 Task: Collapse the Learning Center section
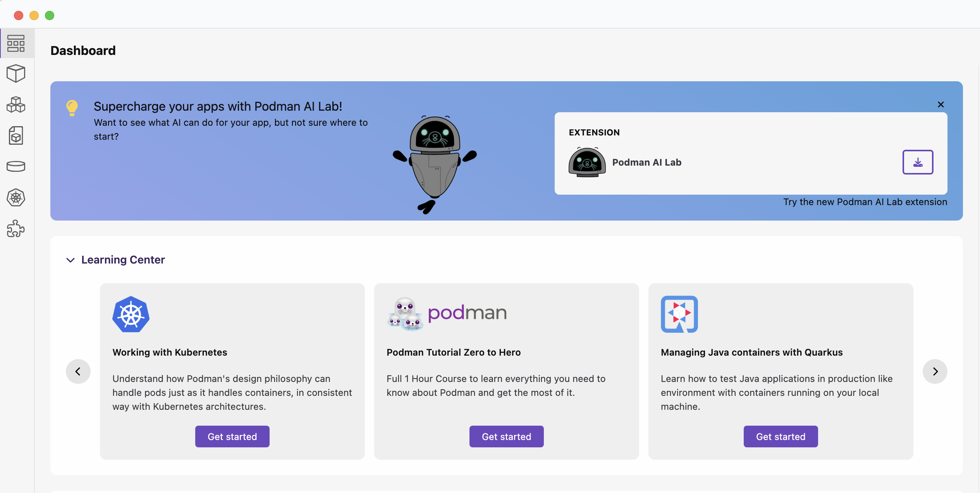coord(70,260)
